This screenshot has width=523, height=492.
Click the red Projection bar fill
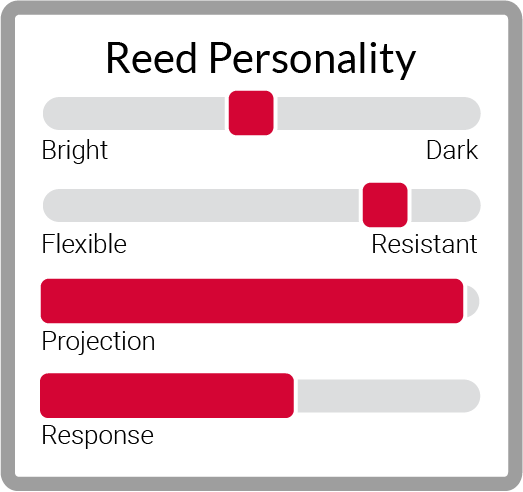coord(252,301)
